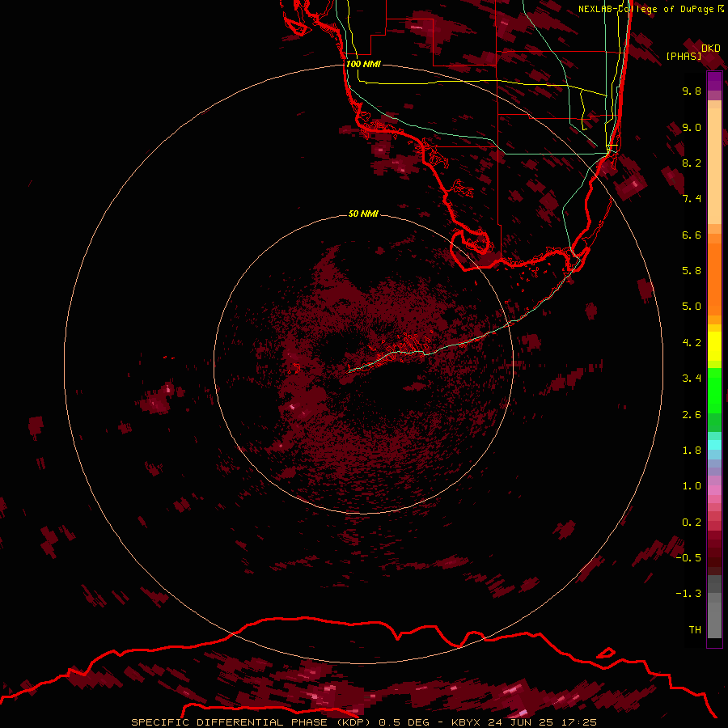Viewport: 728px width, 728px height.
Task: Click the 100 NMI range ring label
Action: coord(363,64)
